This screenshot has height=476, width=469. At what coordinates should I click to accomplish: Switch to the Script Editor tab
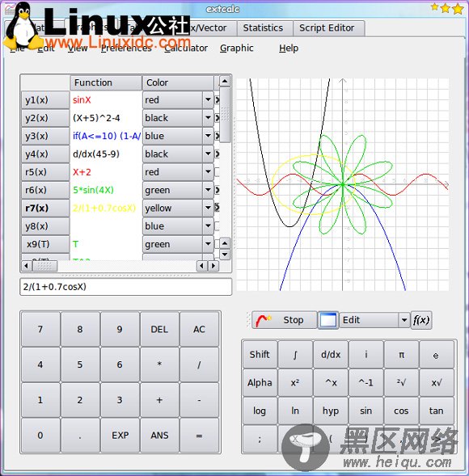[x=328, y=28]
